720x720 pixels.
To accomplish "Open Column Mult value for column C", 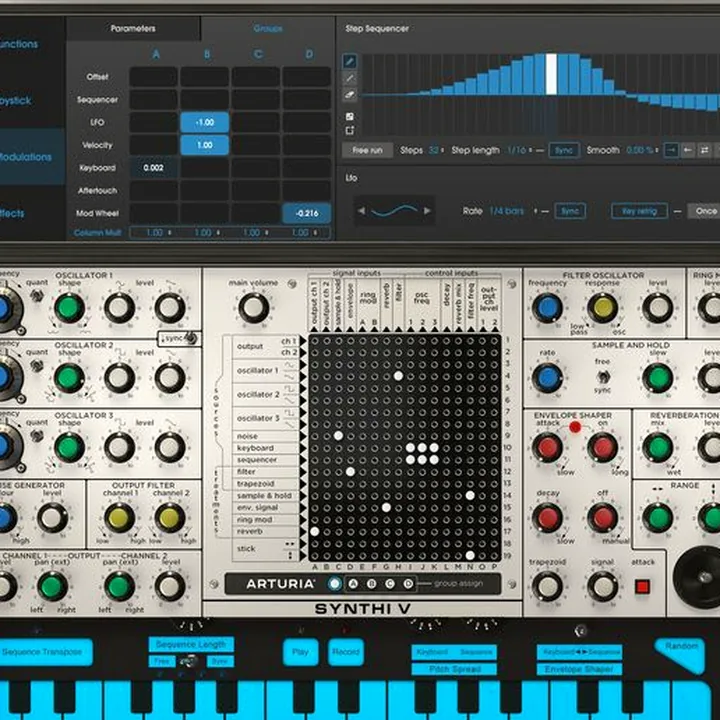I will (x=255, y=232).
